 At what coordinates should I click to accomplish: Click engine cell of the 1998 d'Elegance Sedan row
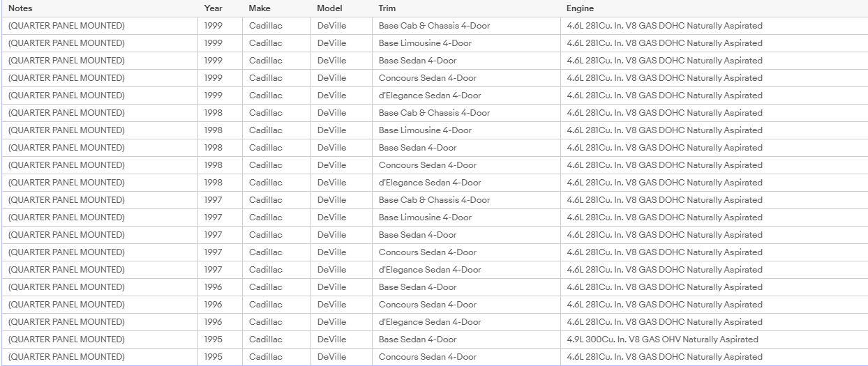pyautogui.click(x=714, y=183)
